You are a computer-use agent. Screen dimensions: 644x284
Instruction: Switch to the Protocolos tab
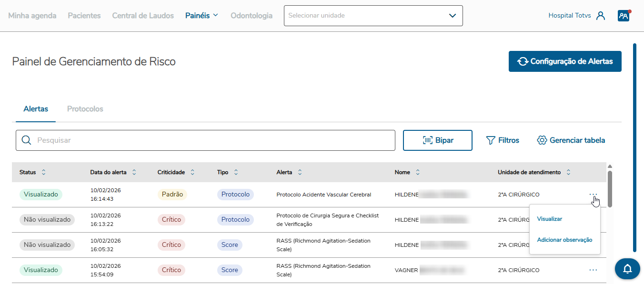(x=85, y=109)
